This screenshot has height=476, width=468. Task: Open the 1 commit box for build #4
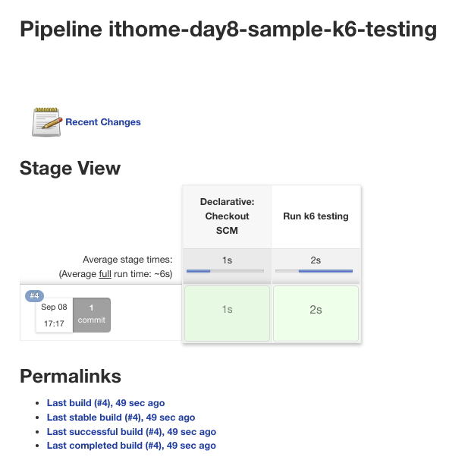point(92,314)
